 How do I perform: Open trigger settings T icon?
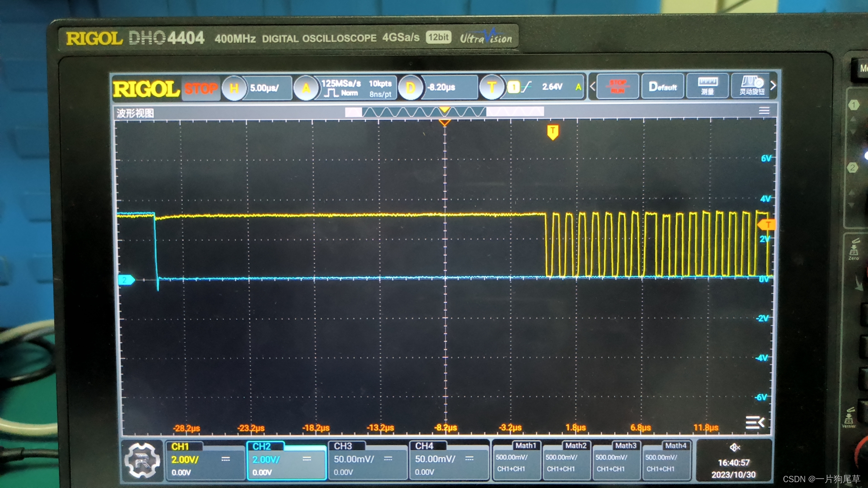[x=492, y=87]
